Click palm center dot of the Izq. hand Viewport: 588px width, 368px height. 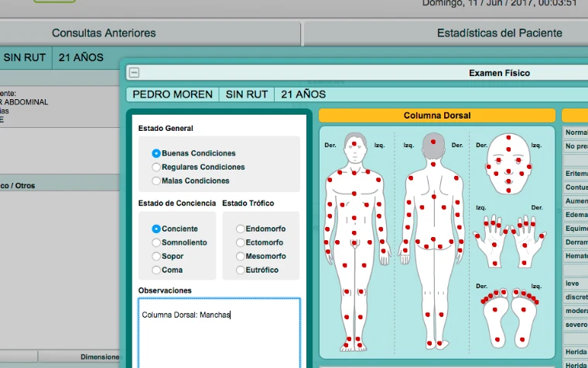coord(494,245)
